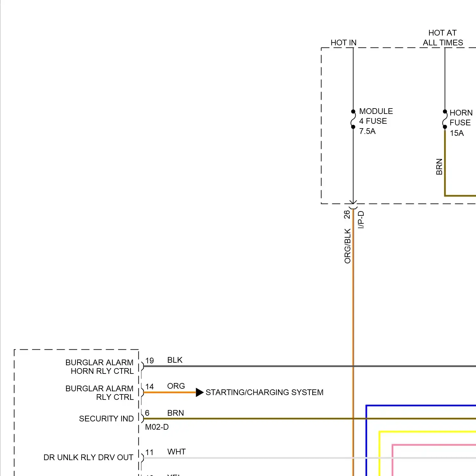The image size is (476, 476).
Task: Click the pin 11 connector bracket
Action: (x=142, y=458)
